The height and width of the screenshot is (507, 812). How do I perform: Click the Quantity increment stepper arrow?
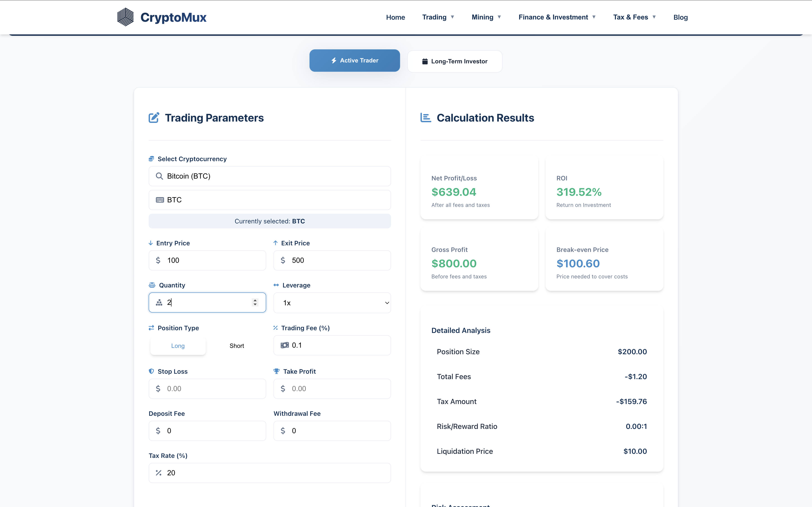(255, 300)
